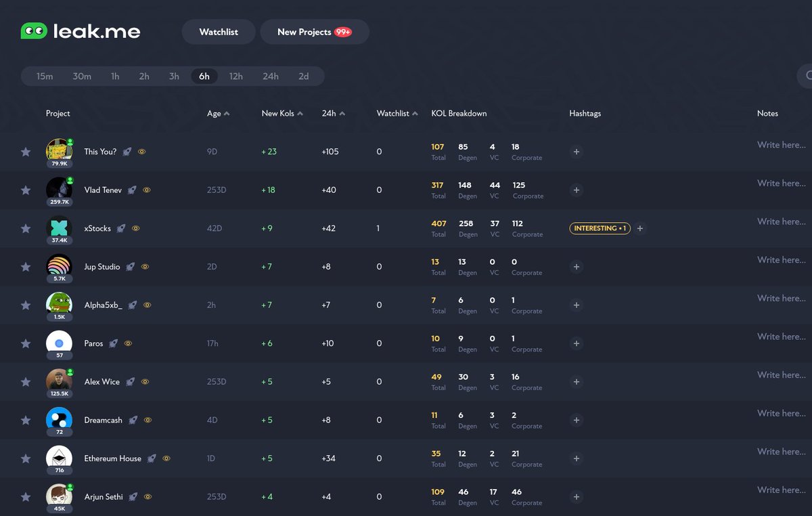
Task: Open the hashtag add button for Jup Studio
Action: (576, 267)
